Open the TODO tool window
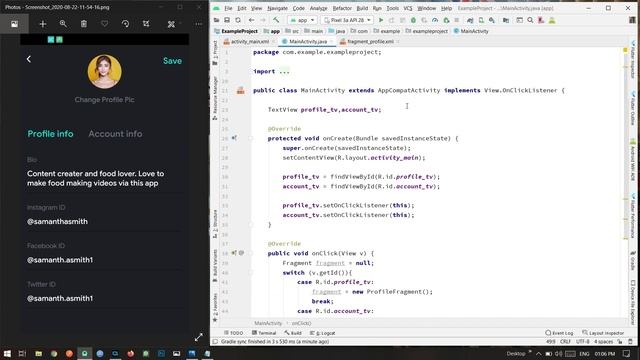Viewport: 640px width, 360px height. [233, 333]
